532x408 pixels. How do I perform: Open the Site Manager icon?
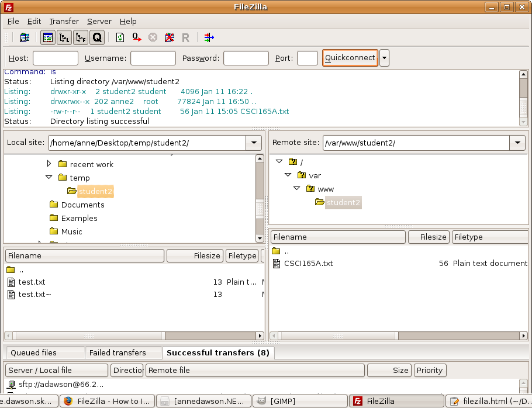tap(24, 37)
